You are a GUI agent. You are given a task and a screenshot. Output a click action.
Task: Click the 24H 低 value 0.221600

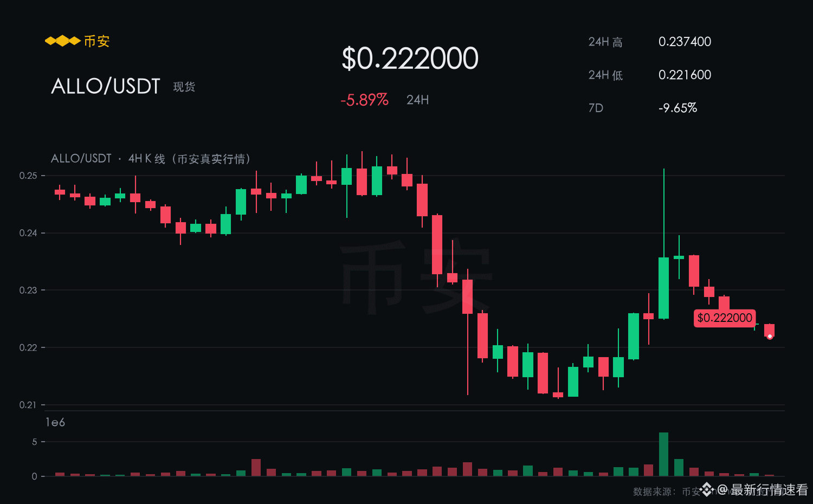tap(685, 75)
